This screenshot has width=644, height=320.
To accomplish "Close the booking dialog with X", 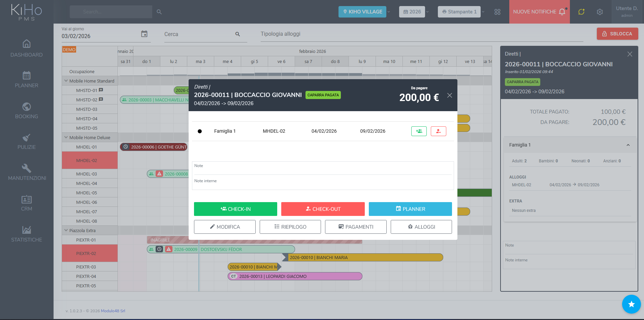I will [450, 95].
